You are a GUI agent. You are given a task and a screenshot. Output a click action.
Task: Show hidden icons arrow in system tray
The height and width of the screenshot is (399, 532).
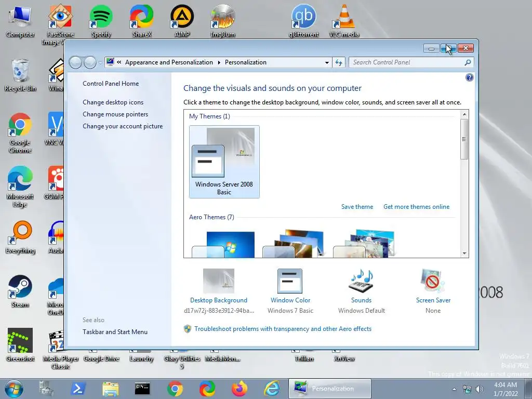coord(454,389)
